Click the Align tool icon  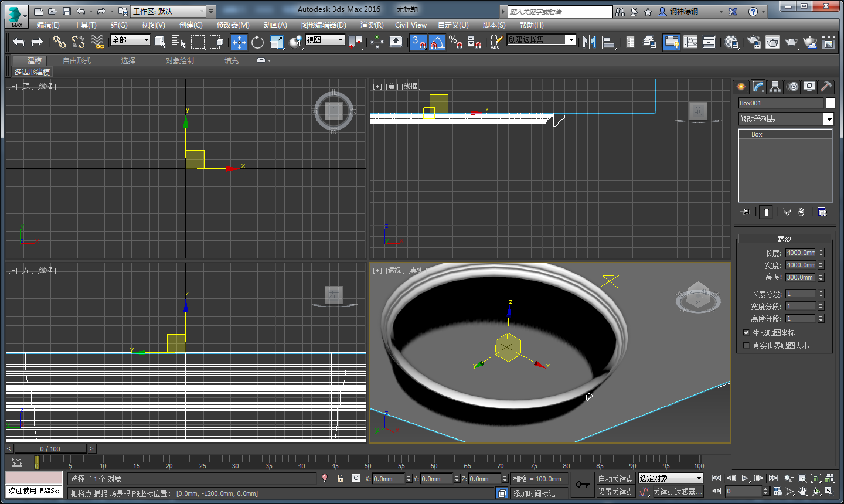coord(608,42)
